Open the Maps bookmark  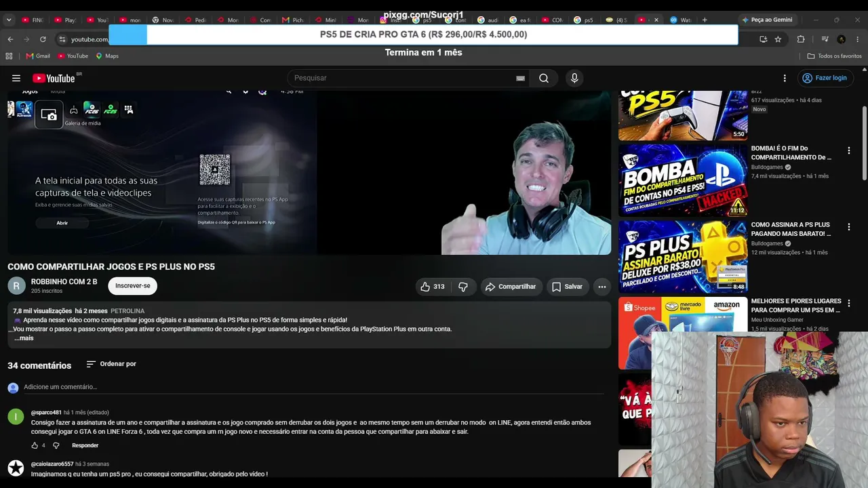tap(107, 56)
